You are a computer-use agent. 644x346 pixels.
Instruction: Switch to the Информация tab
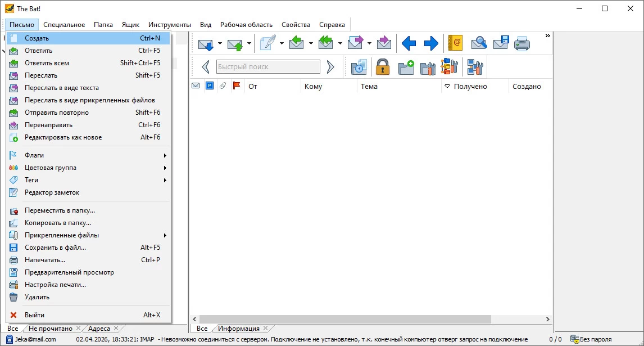pos(239,329)
